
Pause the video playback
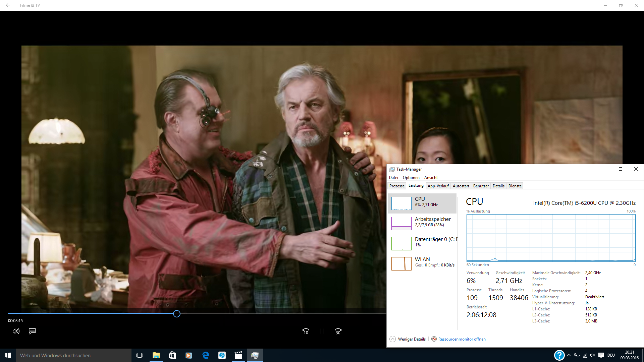[322, 331]
